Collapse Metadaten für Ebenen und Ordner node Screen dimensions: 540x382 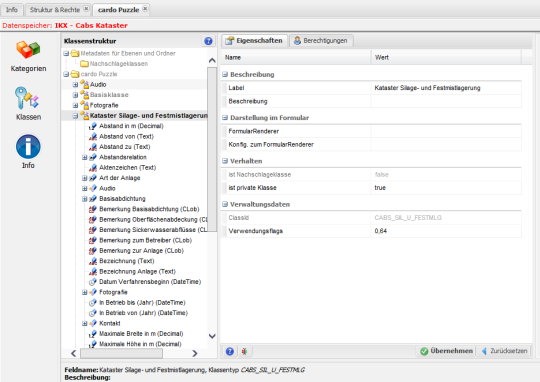[x=66, y=53]
